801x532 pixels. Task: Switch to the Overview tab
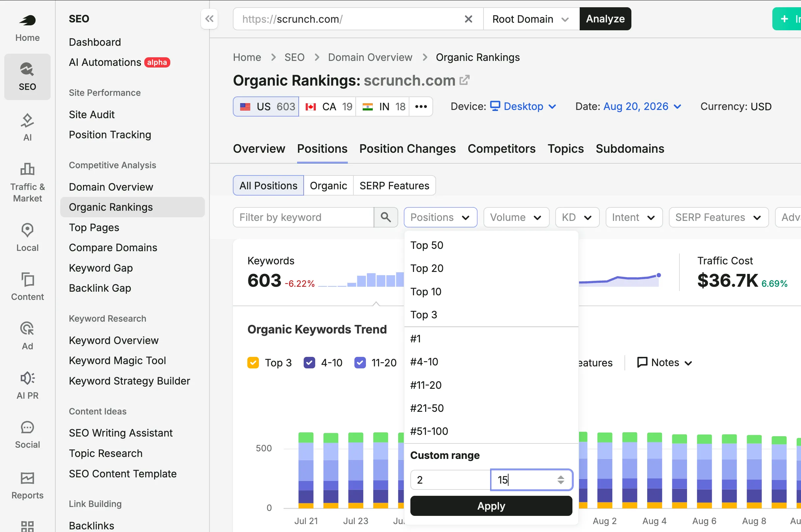[259, 148]
